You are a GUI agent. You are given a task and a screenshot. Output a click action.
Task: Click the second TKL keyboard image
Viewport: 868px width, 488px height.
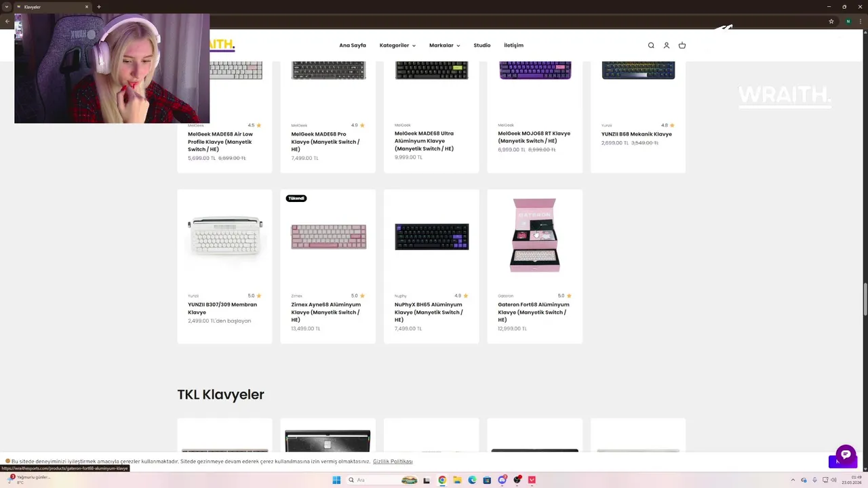tap(328, 441)
